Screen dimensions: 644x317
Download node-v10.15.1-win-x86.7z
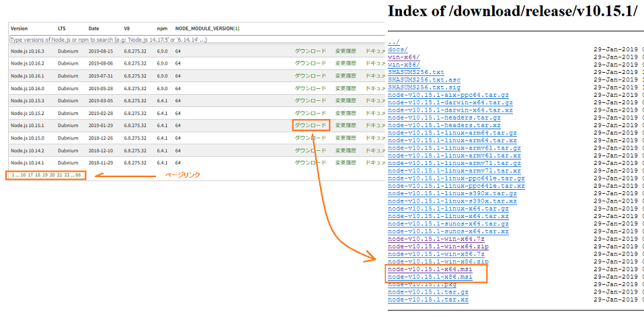(x=436, y=254)
